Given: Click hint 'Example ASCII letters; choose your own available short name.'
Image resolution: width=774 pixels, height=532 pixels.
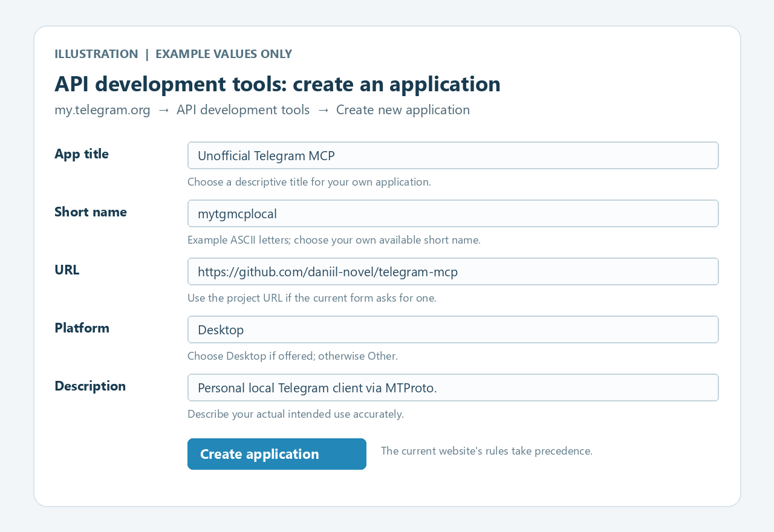Looking at the screenshot, I should [334, 240].
